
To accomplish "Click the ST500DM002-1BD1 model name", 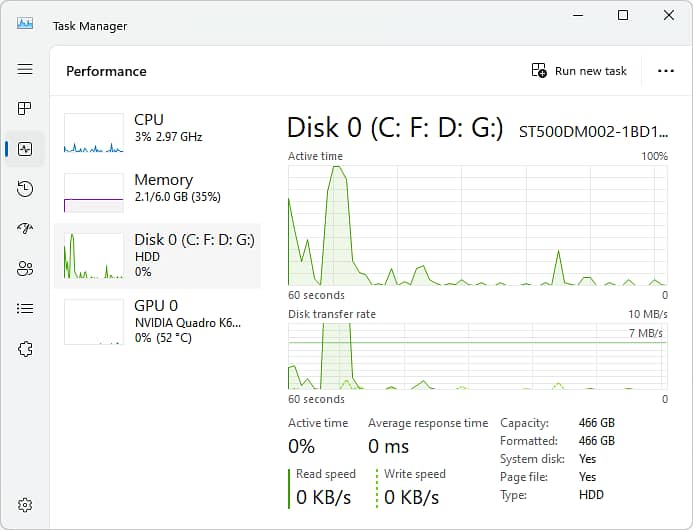I will pos(593,132).
